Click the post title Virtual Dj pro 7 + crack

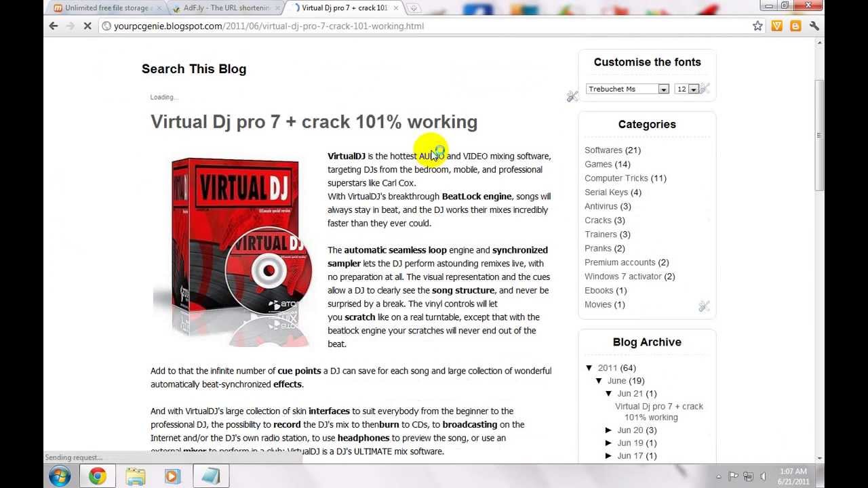(x=314, y=122)
